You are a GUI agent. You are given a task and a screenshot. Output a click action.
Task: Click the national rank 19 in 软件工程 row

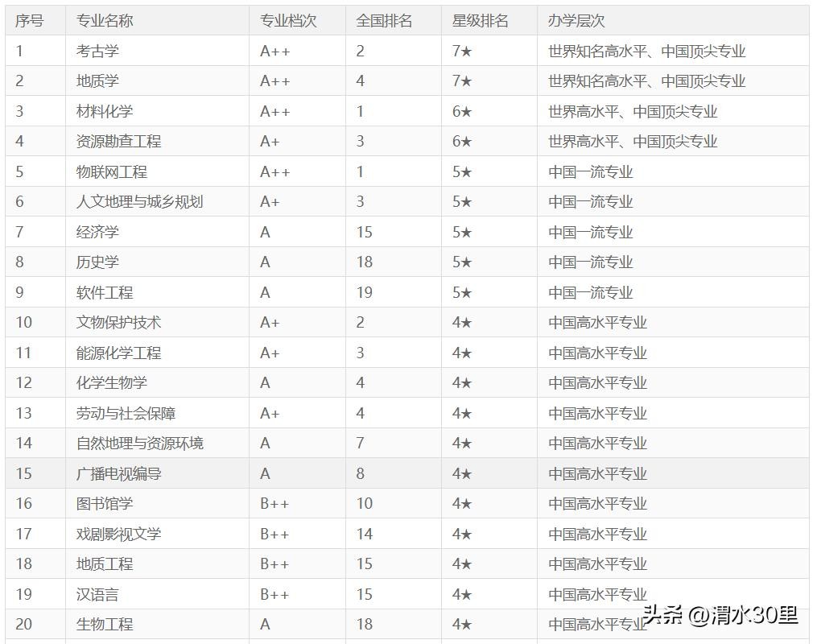pos(365,293)
